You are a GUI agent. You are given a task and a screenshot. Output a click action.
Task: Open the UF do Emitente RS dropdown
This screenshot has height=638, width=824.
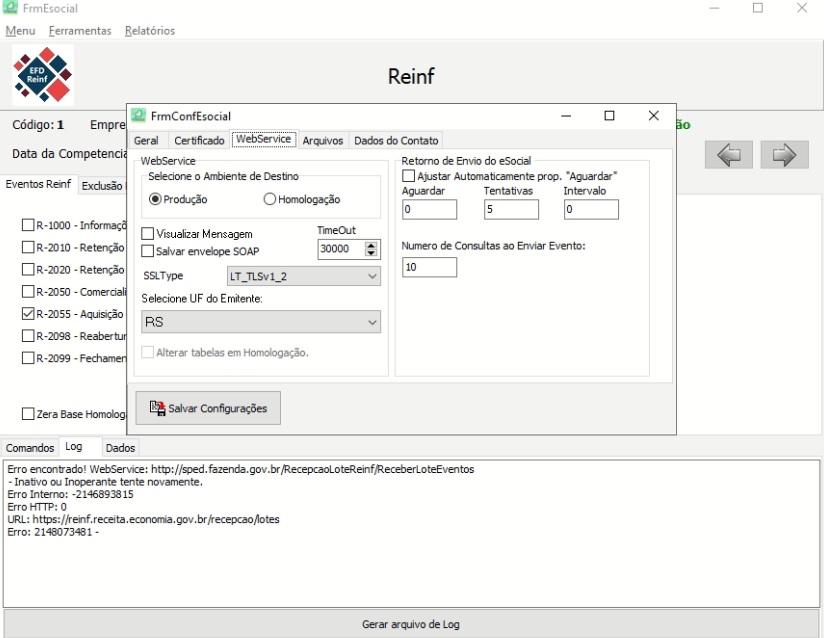(x=261, y=322)
